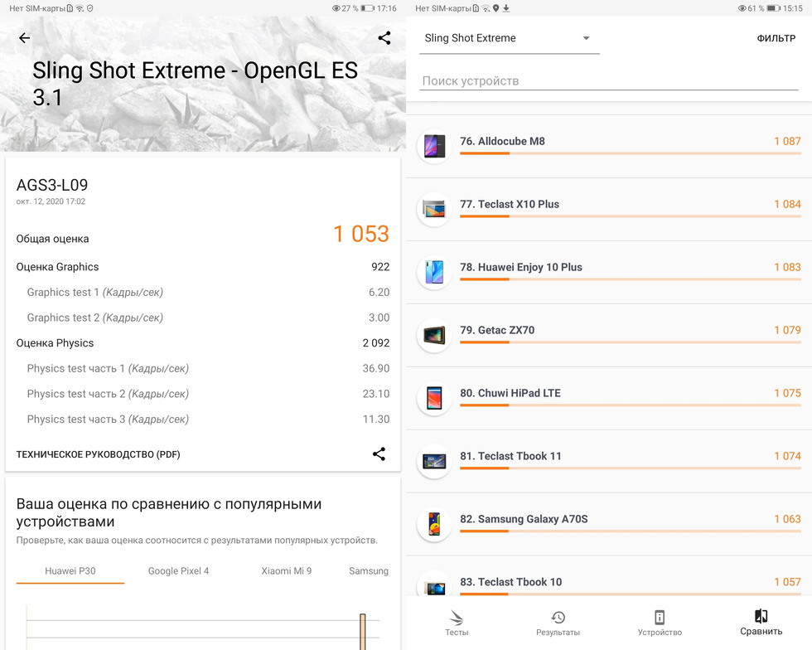Go back using the arrow icon
This screenshot has width=812, height=650.
click(24, 38)
